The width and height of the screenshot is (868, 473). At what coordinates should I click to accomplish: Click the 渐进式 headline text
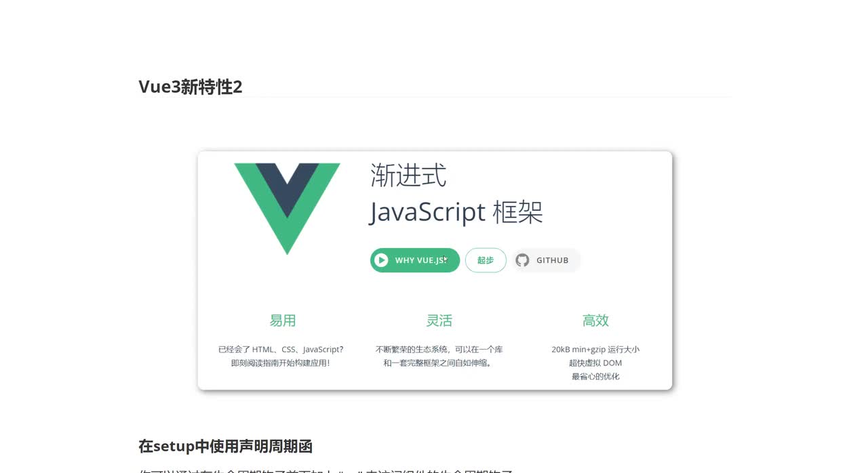(x=409, y=176)
